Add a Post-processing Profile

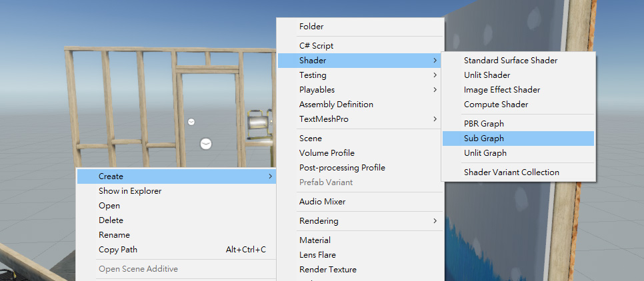(x=342, y=168)
